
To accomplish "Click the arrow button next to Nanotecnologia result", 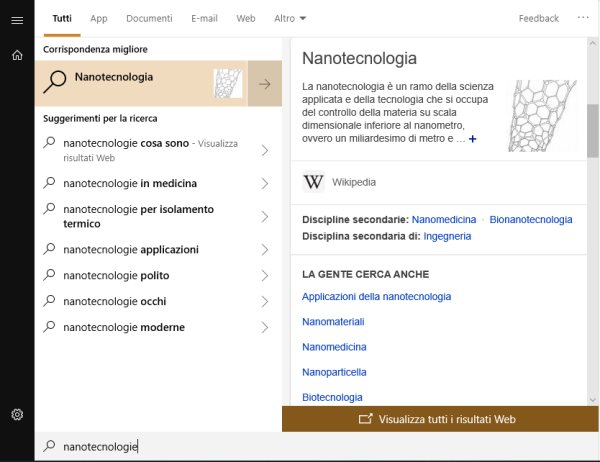I will click(265, 83).
